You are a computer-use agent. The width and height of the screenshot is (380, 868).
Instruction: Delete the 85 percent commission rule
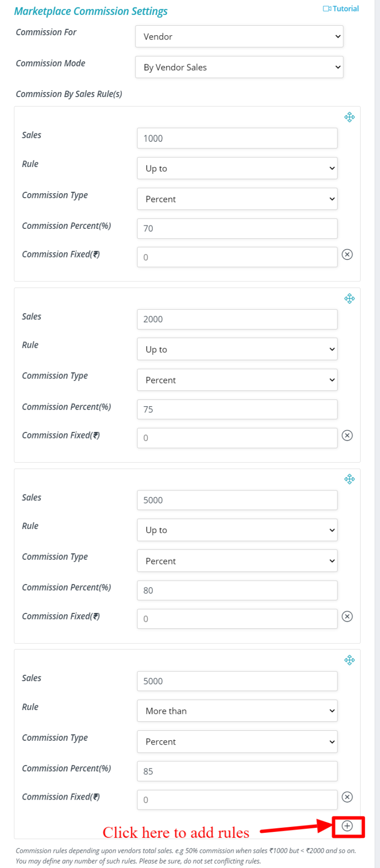point(347,797)
